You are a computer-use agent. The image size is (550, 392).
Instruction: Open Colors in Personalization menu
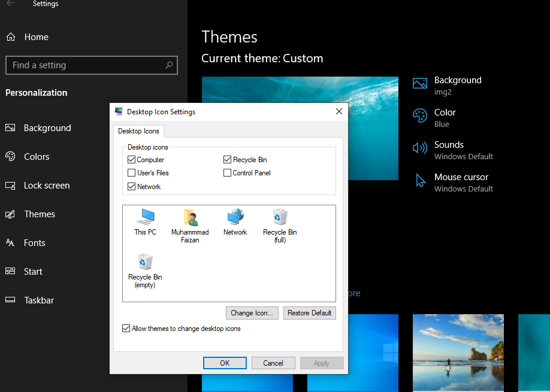37,157
